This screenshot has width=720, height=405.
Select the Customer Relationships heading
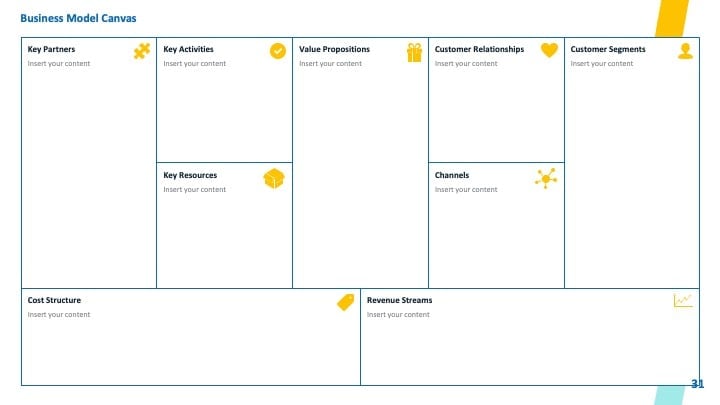click(479, 49)
